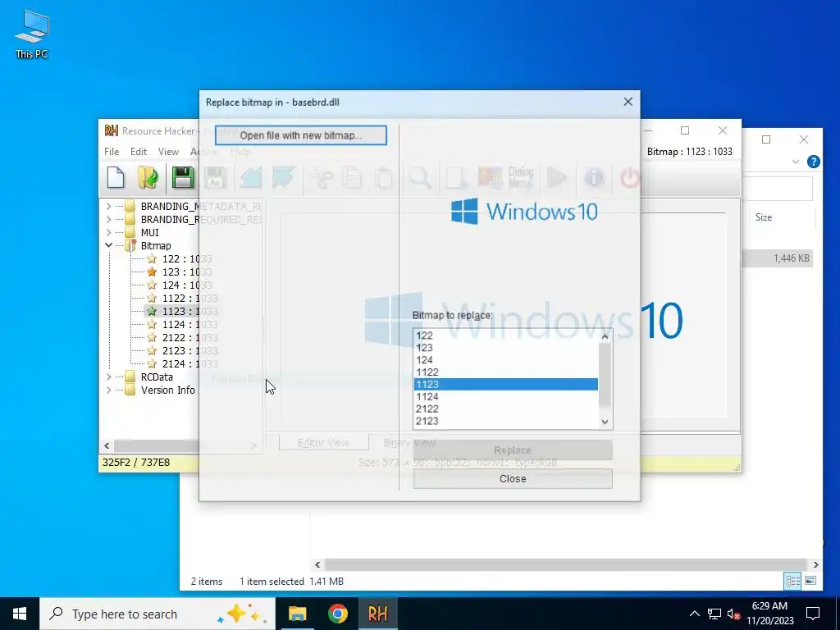Click the muted volume tray icon
The width and height of the screenshot is (840, 630).
pos(733,614)
